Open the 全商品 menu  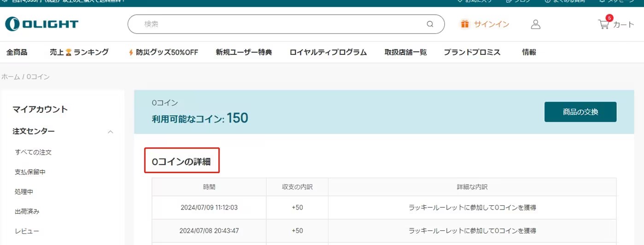pyautogui.click(x=17, y=52)
